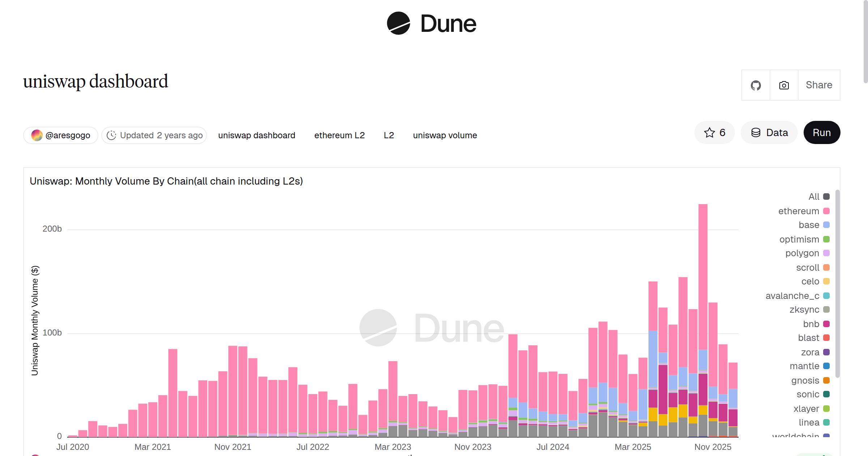This screenshot has width=868, height=456.
Task: Click the pink ethereum color swatch
Action: coord(826,211)
